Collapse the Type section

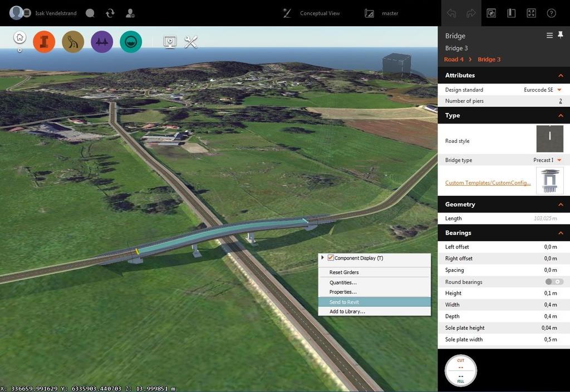pos(561,116)
